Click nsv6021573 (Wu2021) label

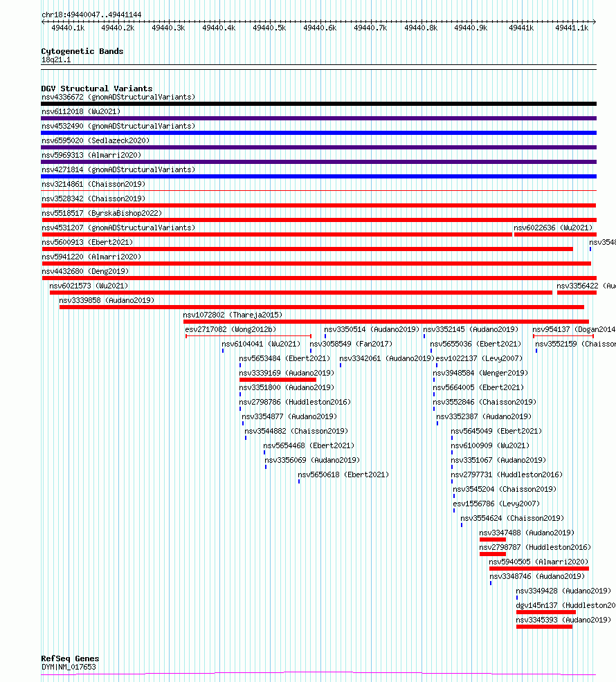coord(89,286)
